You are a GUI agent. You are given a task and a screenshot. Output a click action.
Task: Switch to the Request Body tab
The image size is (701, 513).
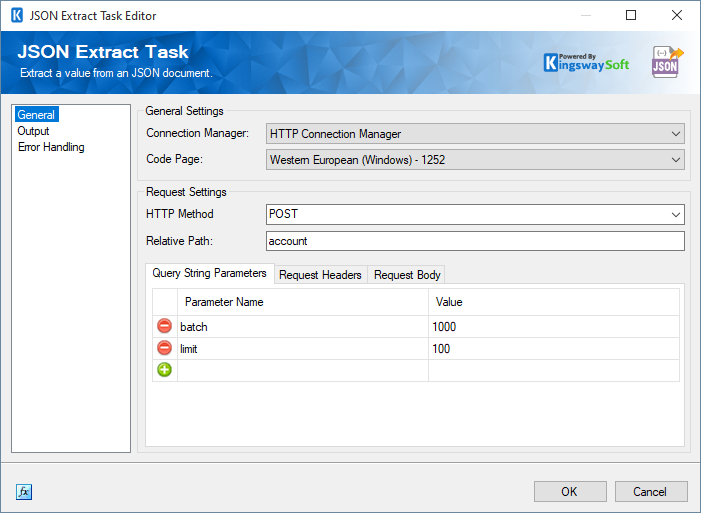point(406,275)
